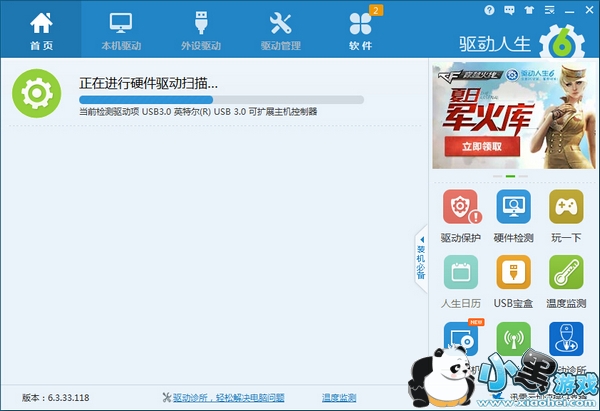Click the 驱动人生 6 gear logo
This screenshot has width=600, height=411.
point(562,42)
